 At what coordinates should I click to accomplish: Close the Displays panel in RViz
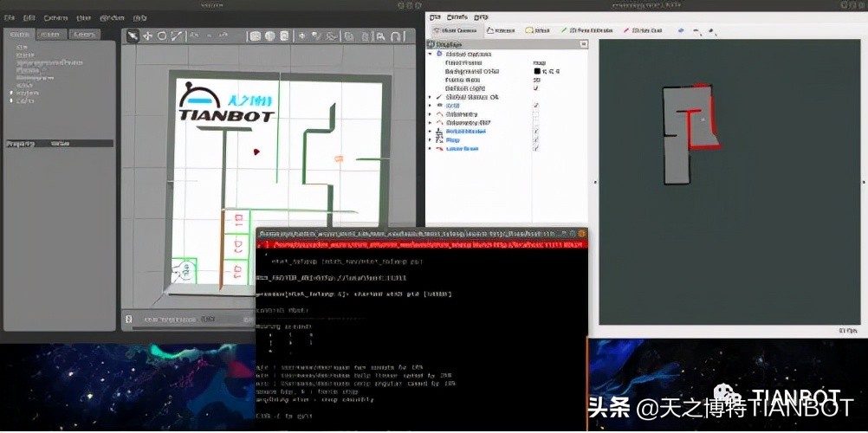click(583, 44)
